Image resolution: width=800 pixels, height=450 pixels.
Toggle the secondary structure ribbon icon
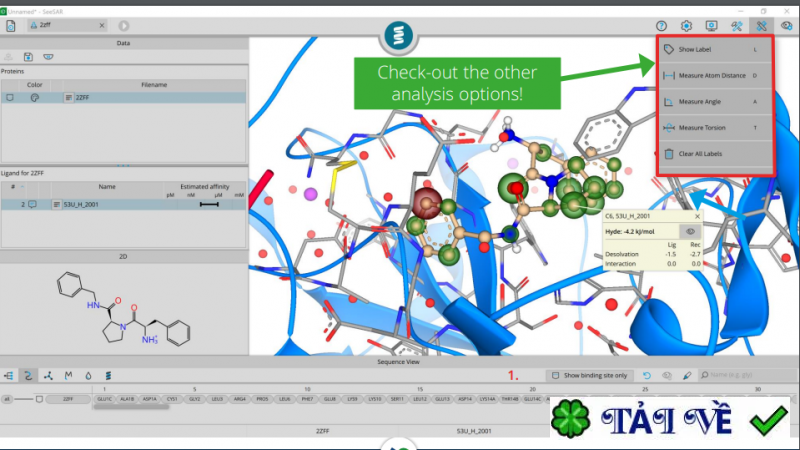pyautogui.click(x=28, y=376)
